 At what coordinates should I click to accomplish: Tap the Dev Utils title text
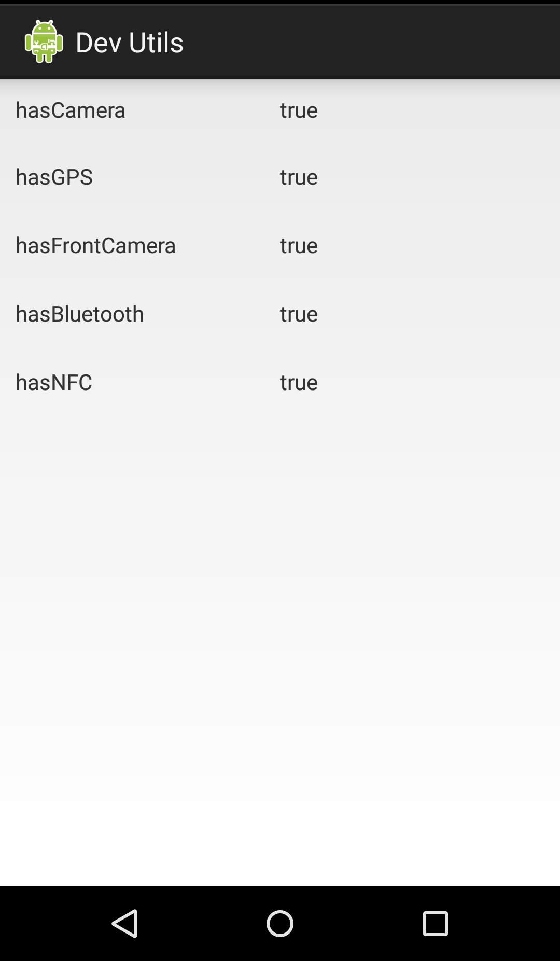(130, 42)
